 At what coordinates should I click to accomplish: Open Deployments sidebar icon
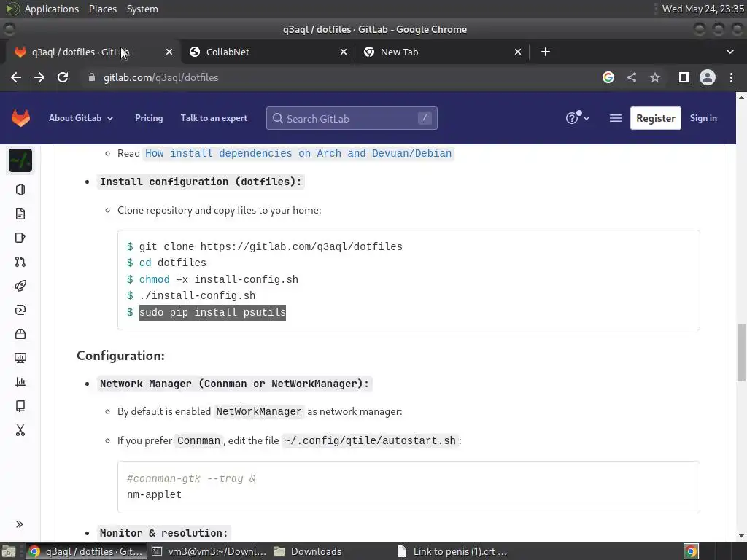[x=20, y=310]
